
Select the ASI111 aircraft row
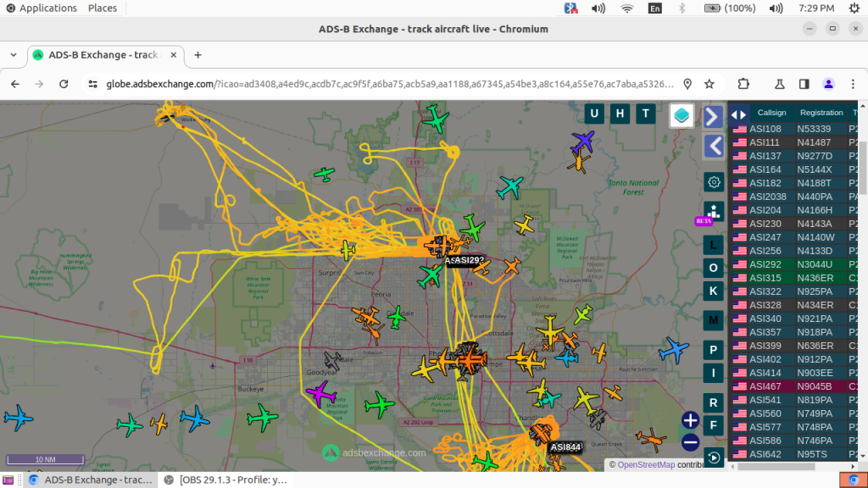pos(795,142)
